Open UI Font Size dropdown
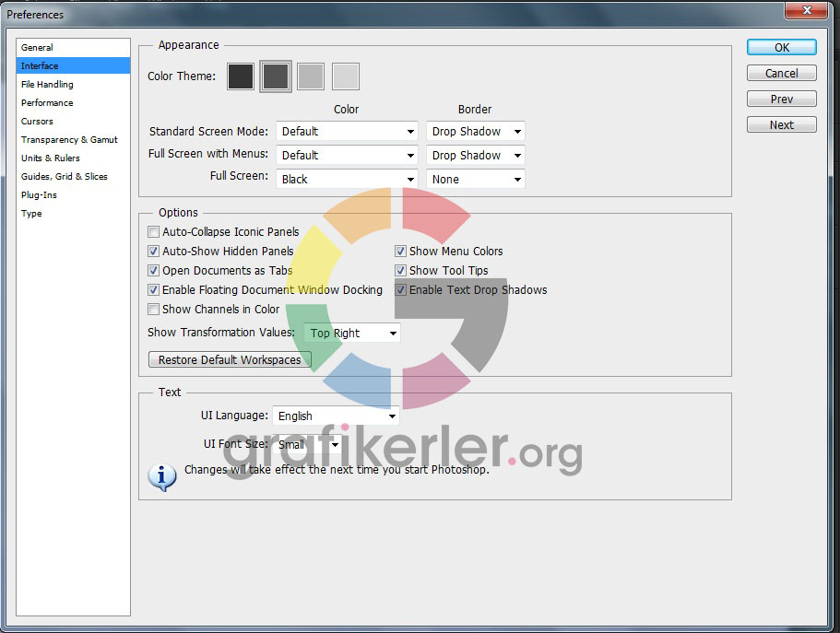Image resolution: width=840 pixels, height=633 pixels. pyautogui.click(x=308, y=445)
